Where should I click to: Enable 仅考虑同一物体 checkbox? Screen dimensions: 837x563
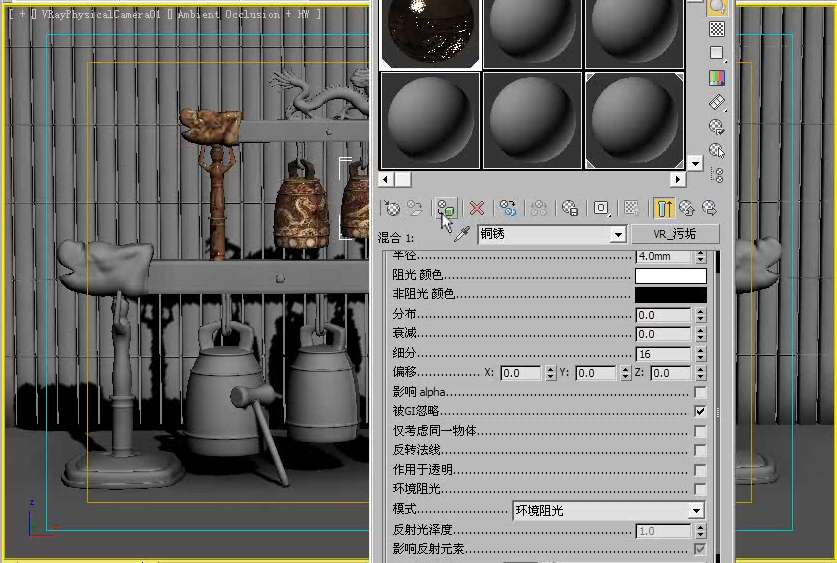700,431
